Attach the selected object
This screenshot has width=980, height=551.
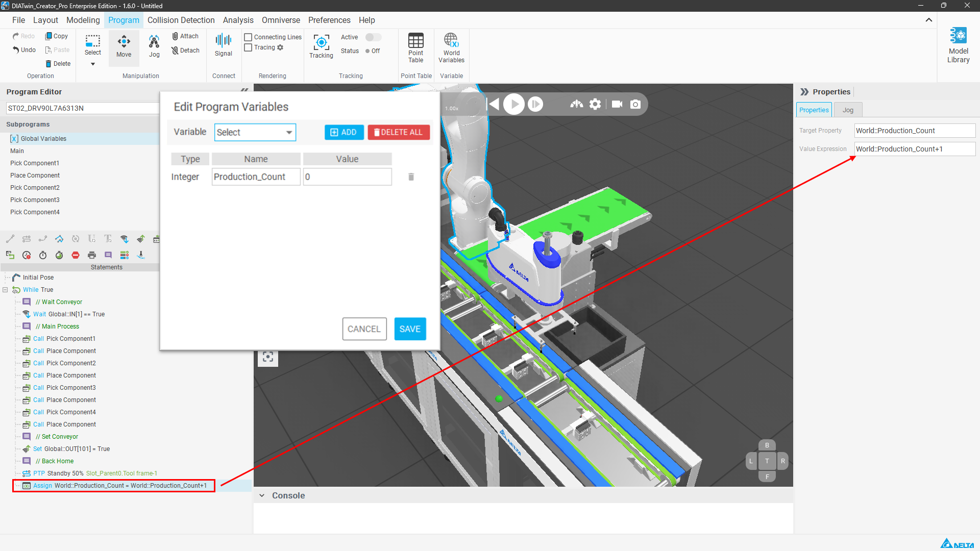[x=185, y=36]
